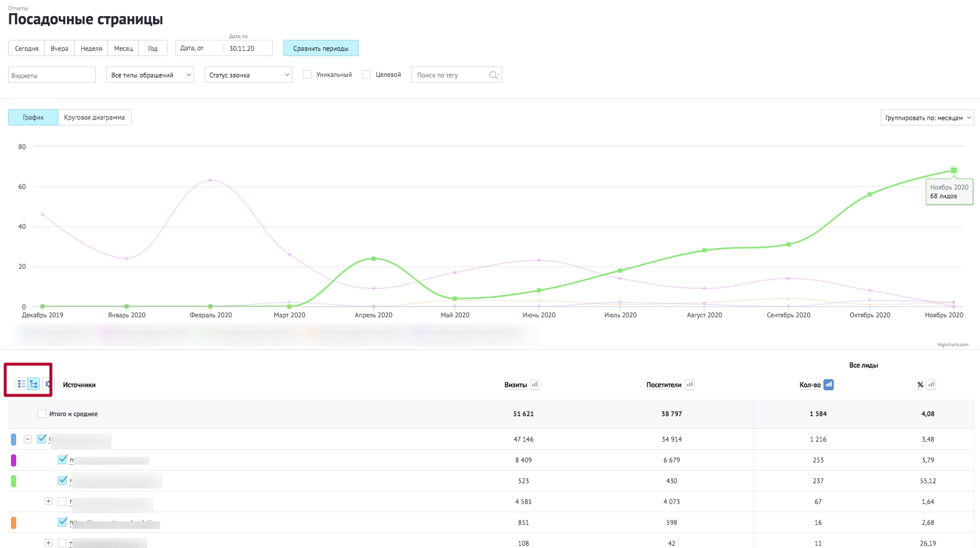Click chart icon next to % column
The height and width of the screenshot is (548, 980).
point(931,384)
